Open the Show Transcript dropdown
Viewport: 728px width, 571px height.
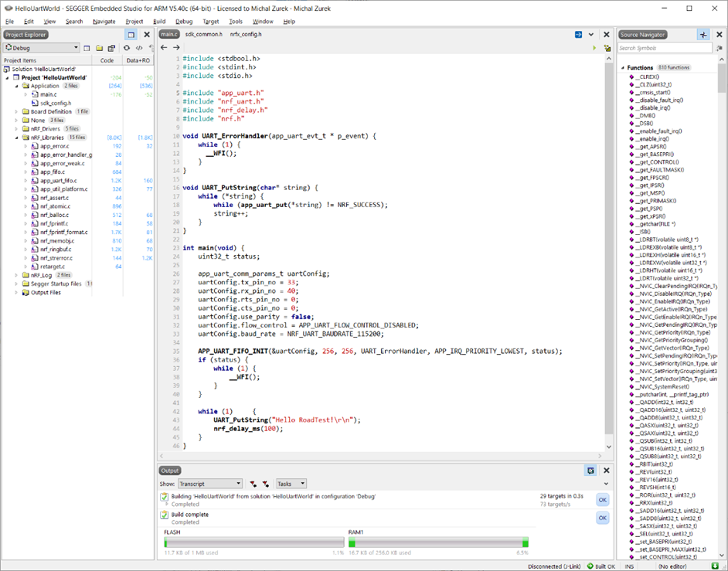[x=210, y=484]
